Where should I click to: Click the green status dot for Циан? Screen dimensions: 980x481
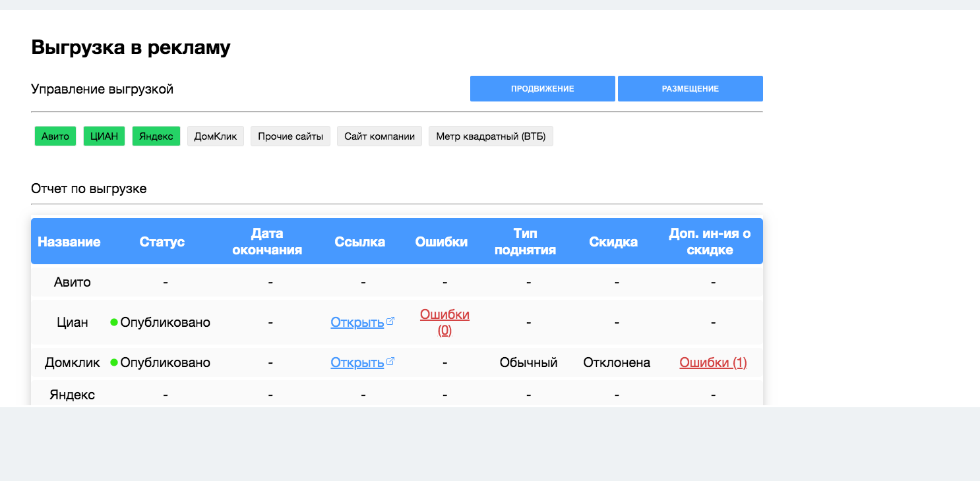(x=114, y=322)
